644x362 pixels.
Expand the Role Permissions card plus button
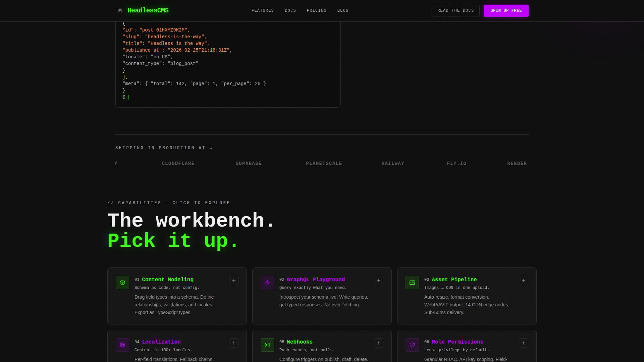[x=524, y=343]
